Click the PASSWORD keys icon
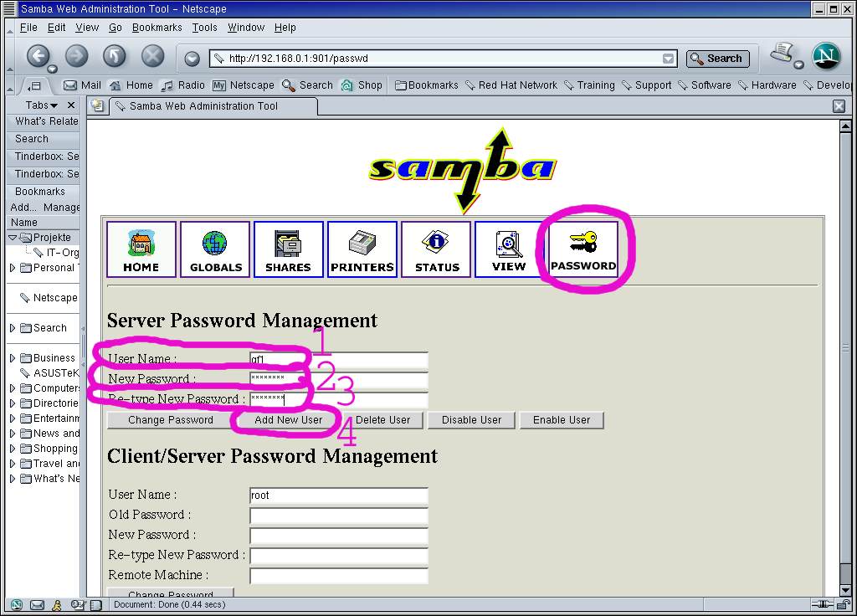Image resolution: width=857 pixels, height=616 pixels. [x=582, y=249]
